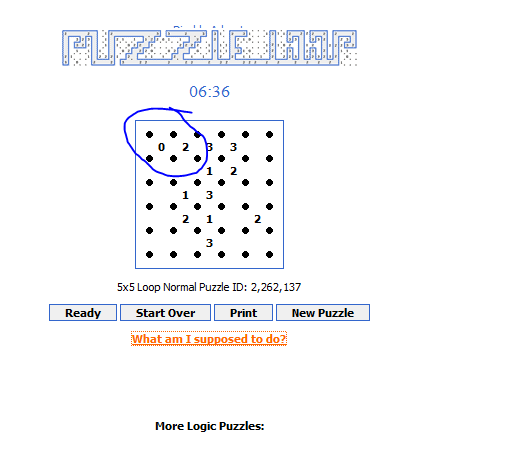Click the 3 in the bottom puzzle row
The height and width of the screenshot is (450, 505).
(209, 243)
